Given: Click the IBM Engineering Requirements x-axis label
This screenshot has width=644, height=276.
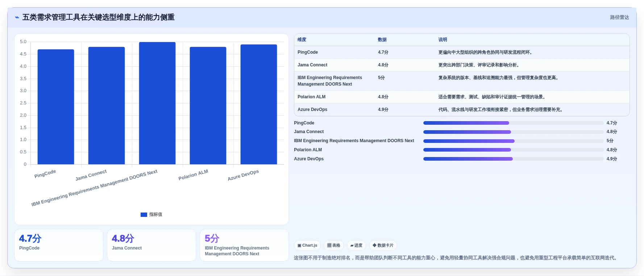Looking at the screenshot, I should click(x=94, y=188).
